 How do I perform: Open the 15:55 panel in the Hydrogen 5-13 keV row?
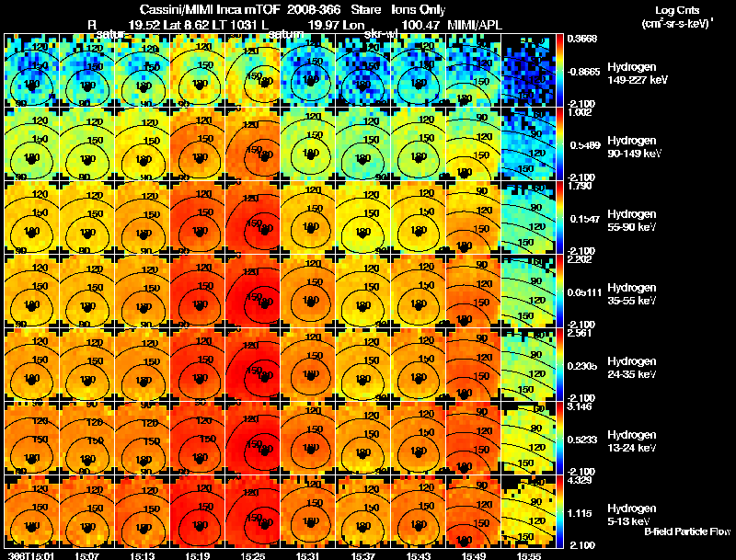[x=528, y=511]
